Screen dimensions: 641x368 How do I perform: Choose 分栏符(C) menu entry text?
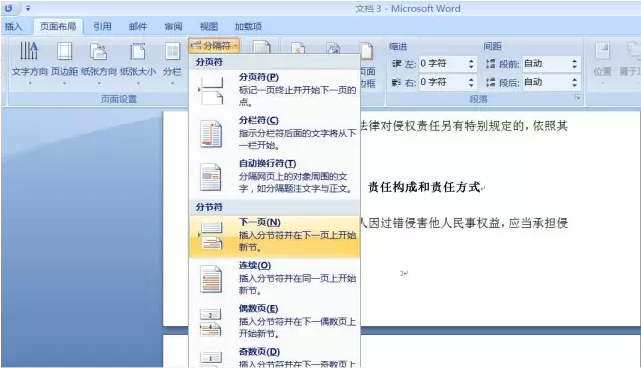259,120
